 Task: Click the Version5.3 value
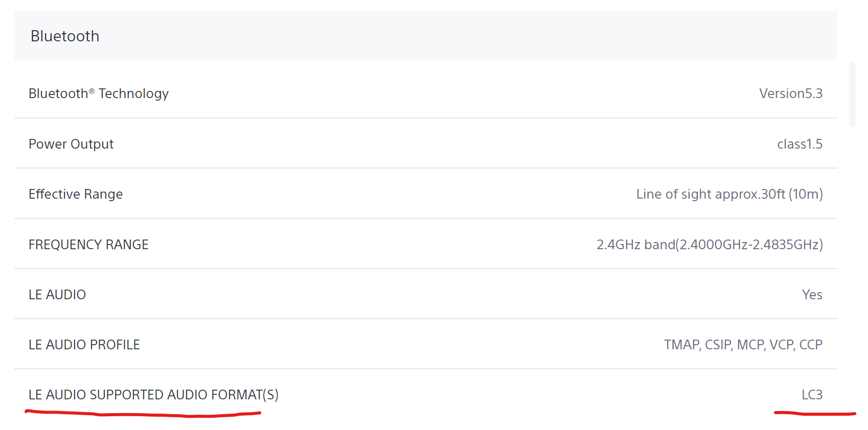tap(791, 93)
